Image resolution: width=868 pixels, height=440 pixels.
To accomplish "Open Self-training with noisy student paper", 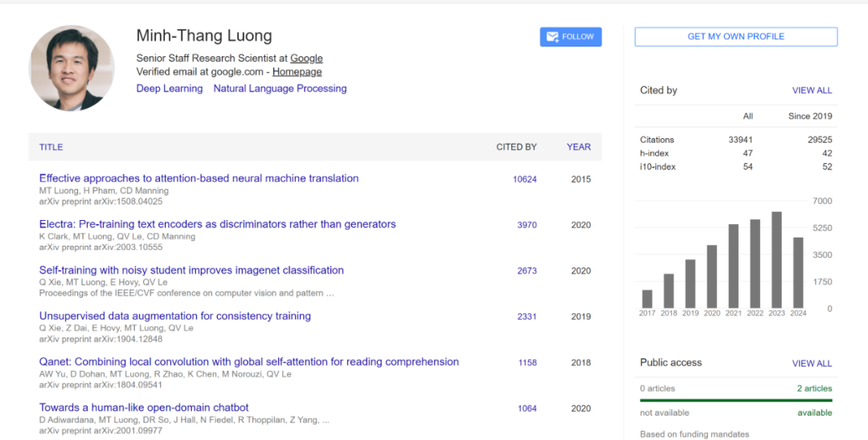I will tap(191, 270).
